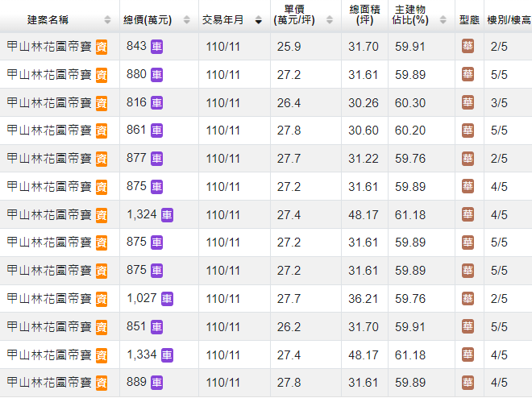Click the 資 badge in the 843 row
This screenshot has width=532, height=398.
[x=102, y=47]
